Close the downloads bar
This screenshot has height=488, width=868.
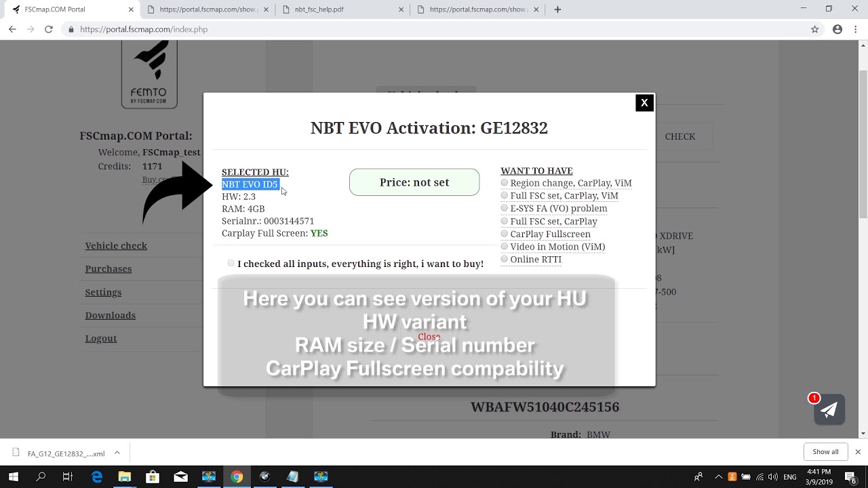[x=858, y=452]
